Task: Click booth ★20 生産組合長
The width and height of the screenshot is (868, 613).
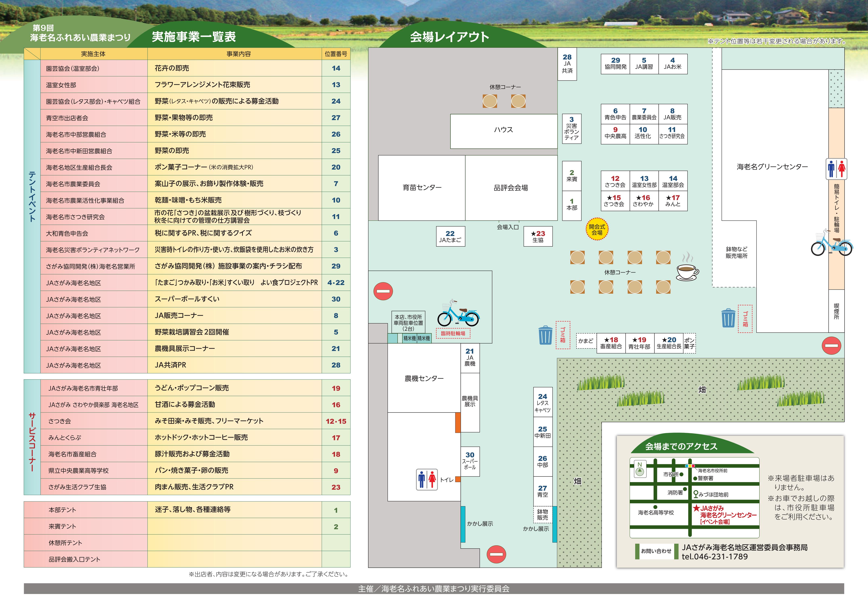Action: pos(669,343)
